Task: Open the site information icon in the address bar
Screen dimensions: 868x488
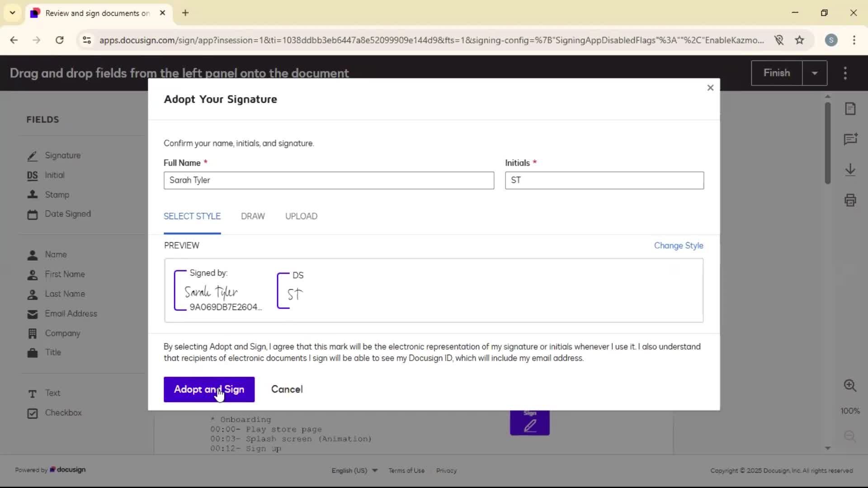Action: click(x=87, y=40)
